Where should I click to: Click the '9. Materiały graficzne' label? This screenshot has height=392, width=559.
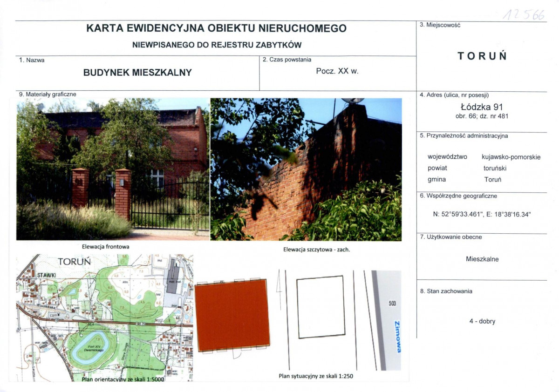pos(48,94)
